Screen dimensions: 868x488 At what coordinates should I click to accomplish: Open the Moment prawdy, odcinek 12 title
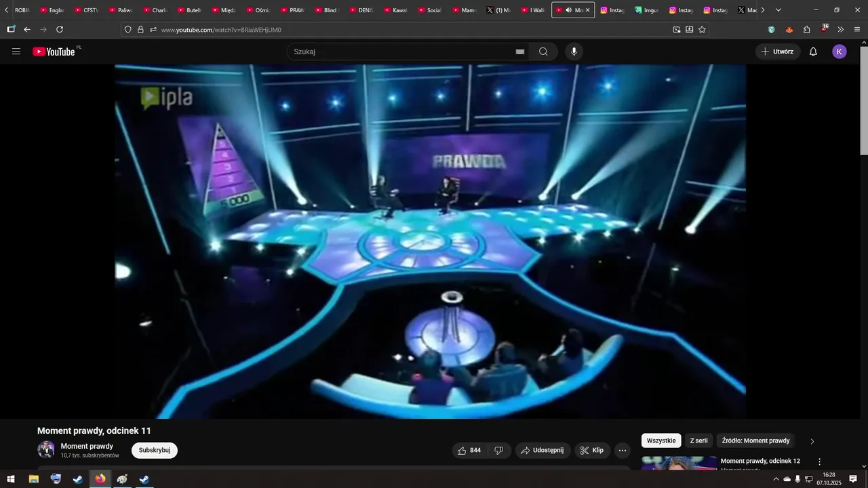click(760, 461)
